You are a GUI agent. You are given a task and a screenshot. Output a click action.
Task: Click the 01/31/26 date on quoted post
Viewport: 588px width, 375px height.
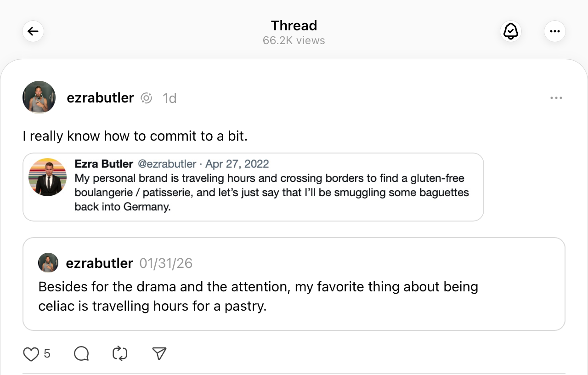166,263
